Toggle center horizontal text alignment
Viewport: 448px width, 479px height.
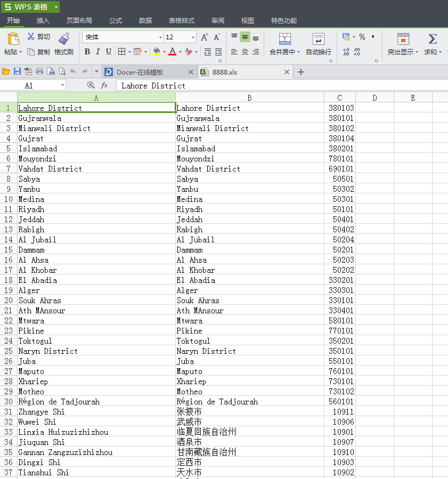pyautogui.click(x=245, y=52)
